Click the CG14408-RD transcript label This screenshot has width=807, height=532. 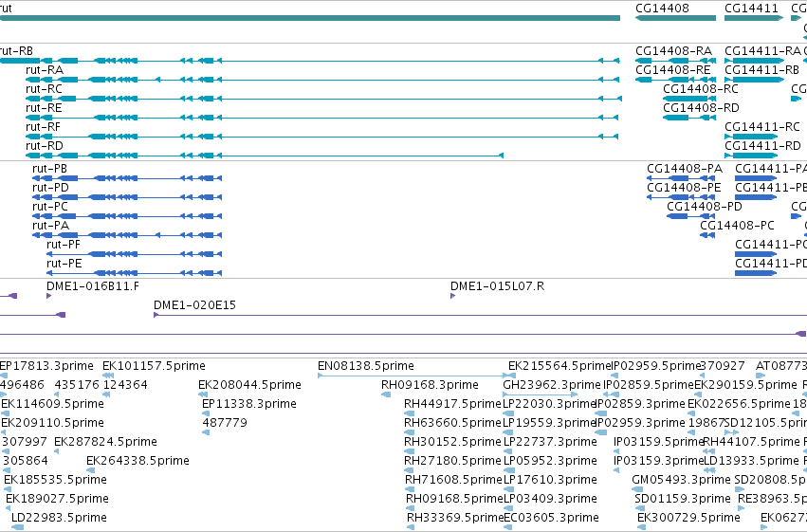[701, 108]
